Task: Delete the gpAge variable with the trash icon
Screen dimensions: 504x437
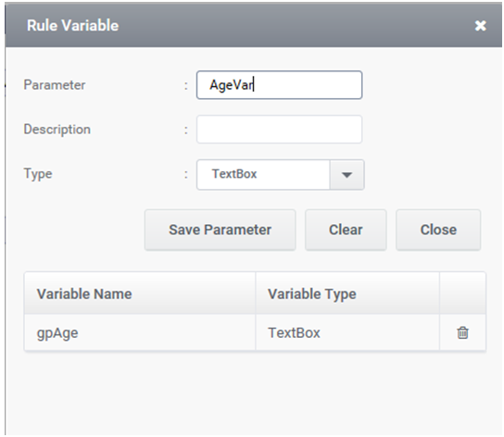Action: (x=462, y=332)
